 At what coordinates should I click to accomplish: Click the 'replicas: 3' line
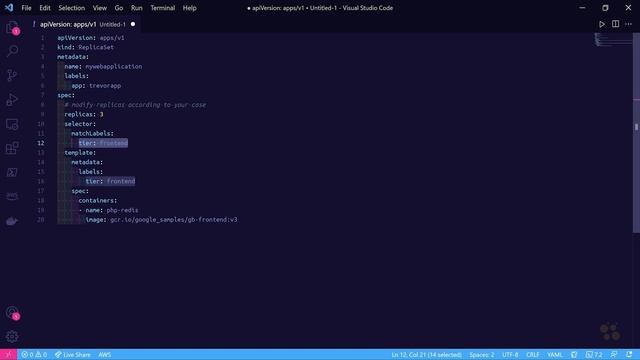pos(84,114)
